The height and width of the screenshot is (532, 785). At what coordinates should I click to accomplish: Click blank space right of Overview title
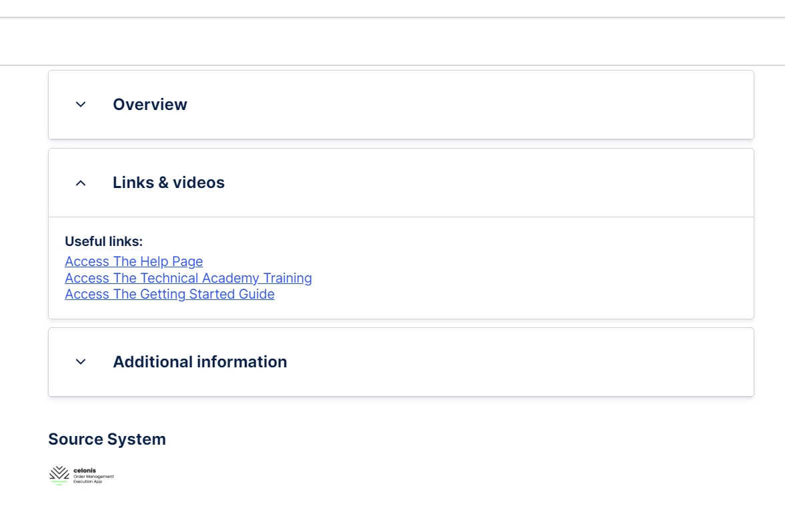click(467, 105)
